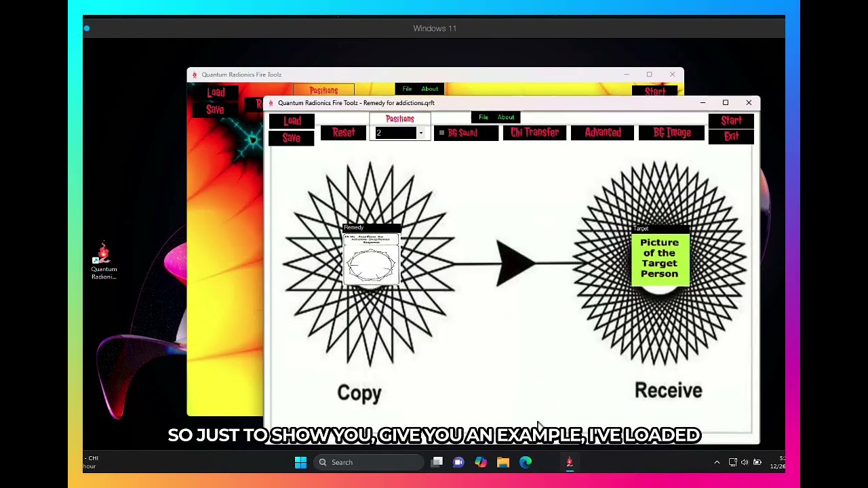Open the Windows Start menu
The height and width of the screenshot is (488, 868).
coord(300,462)
